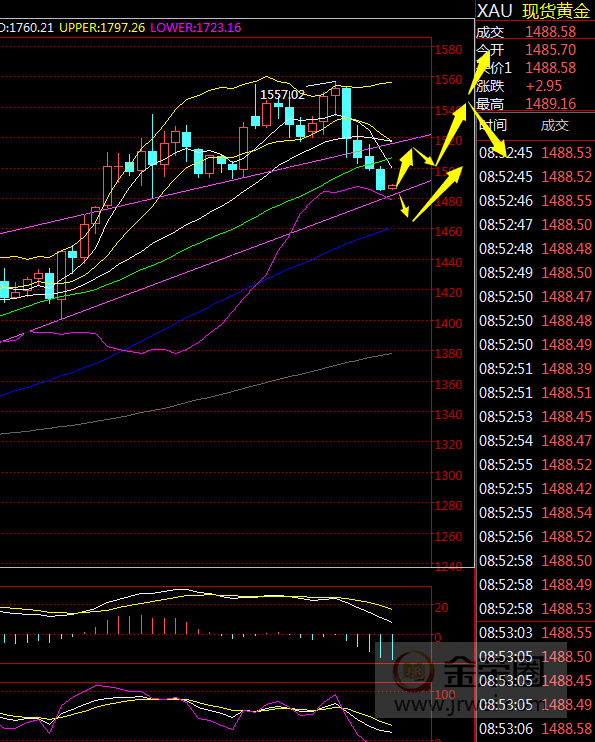Image resolution: width=595 pixels, height=742 pixels.
Task: Click the 成交 column header in the tick list
Action: 554,125
